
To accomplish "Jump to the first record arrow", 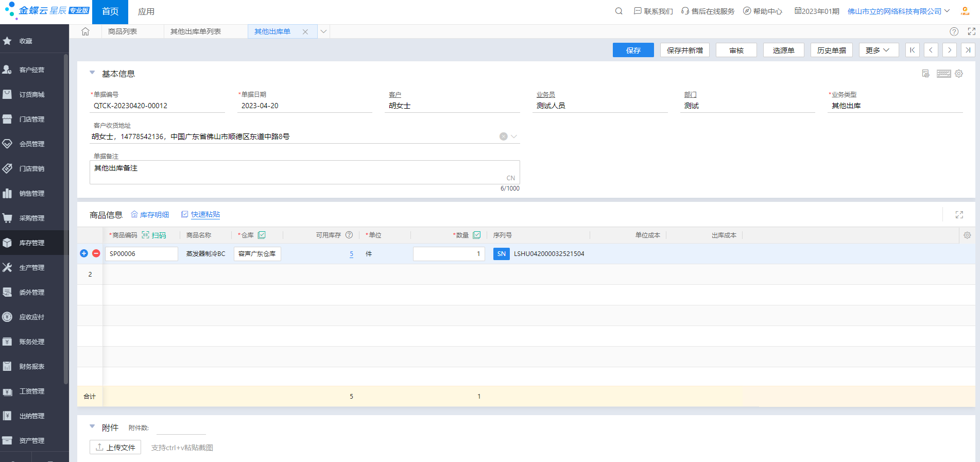I will [x=913, y=50].
